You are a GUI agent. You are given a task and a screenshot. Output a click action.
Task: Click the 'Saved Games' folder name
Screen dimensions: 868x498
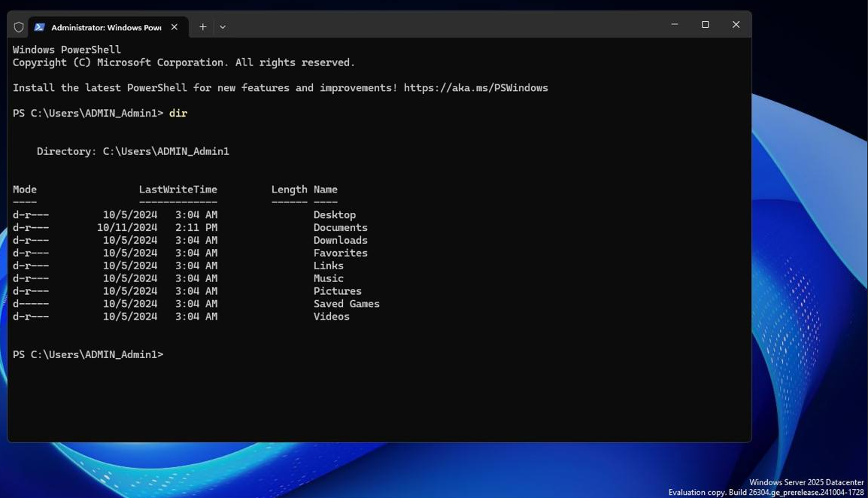click(x=347, y=304)
